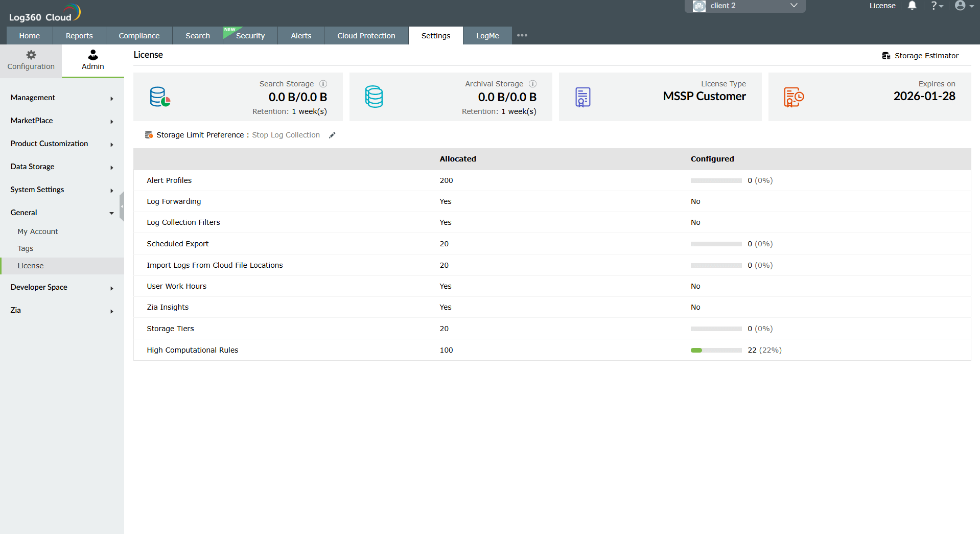Collapse the sidebar using the handle
This screenshot has width=980, height=534.
(x=122, y=206)
